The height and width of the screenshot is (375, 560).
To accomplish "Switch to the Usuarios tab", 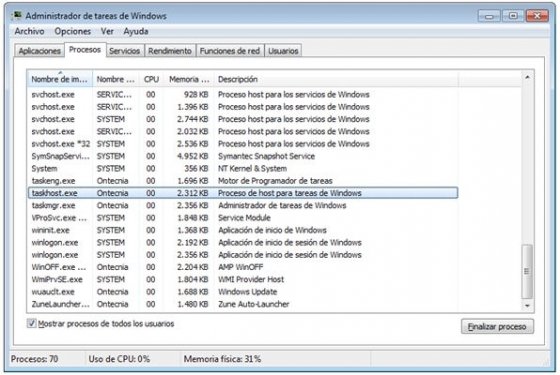I will click(x=283, y=51).
